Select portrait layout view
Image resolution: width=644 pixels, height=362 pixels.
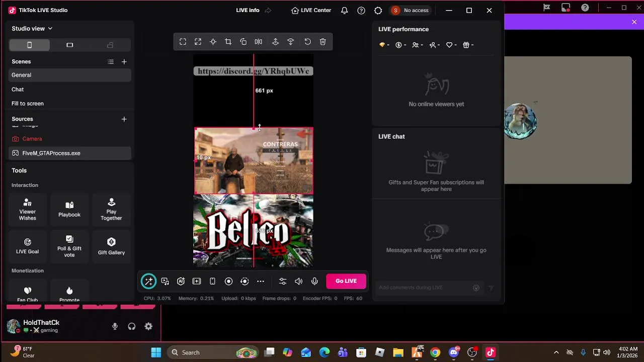pyautogui.click(x=29, y=45)
